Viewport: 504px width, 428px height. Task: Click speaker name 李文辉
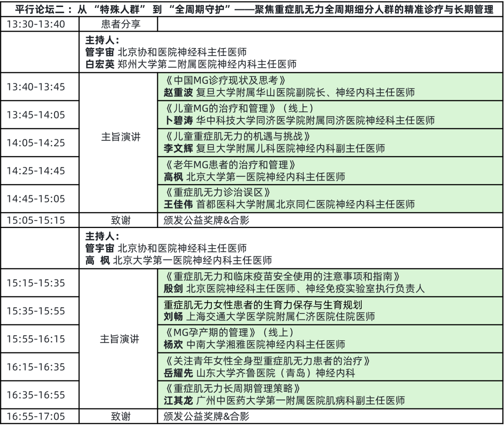pos(178,148)
